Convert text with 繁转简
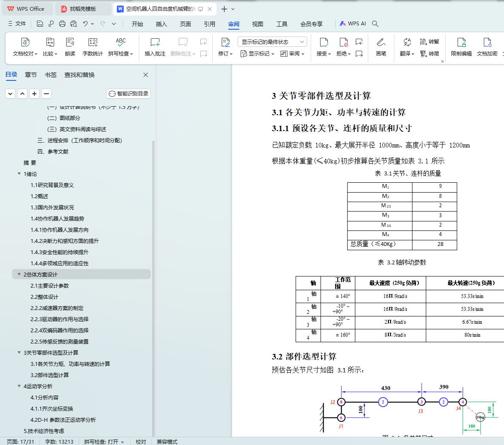Screen dimensions: 504x445 pyautogui.click(x=429, y=53)
